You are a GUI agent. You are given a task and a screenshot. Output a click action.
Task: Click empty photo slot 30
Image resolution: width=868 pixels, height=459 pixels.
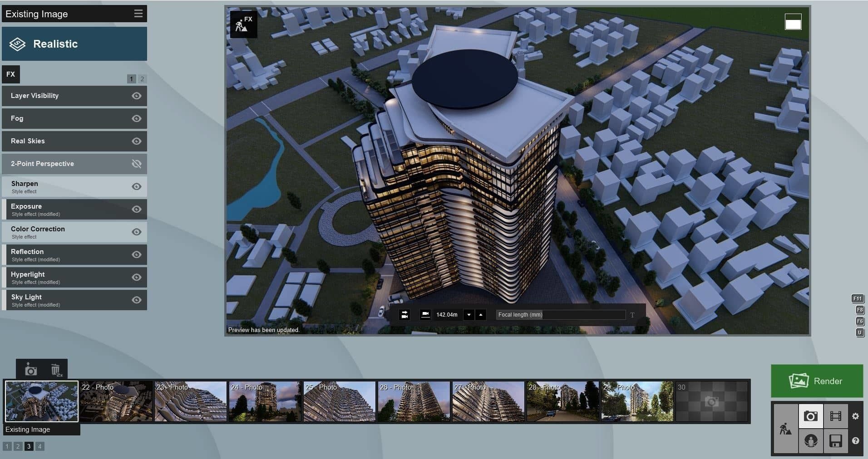712,401
